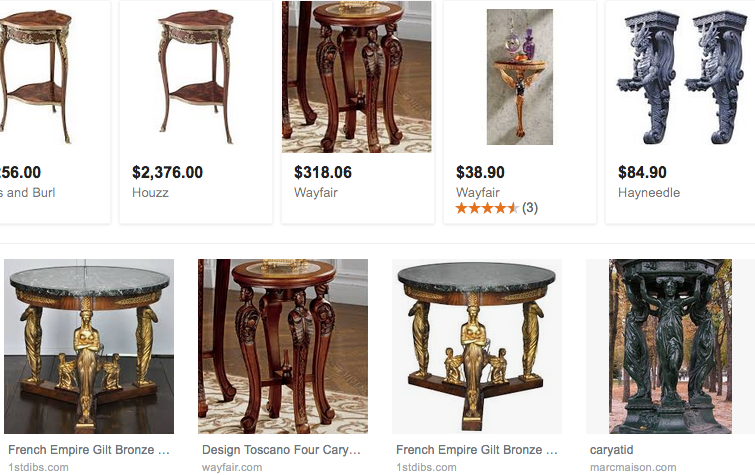Open the first French Empire Gilt Bronze image
This screenshot has width=755, height=475.
[x=89, y=346]
